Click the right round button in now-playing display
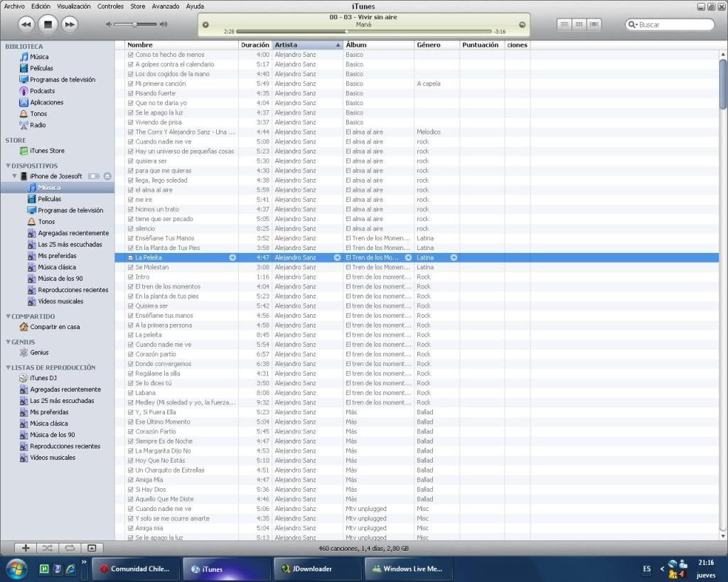The image size is (728, 582). (x=523, y=25)
